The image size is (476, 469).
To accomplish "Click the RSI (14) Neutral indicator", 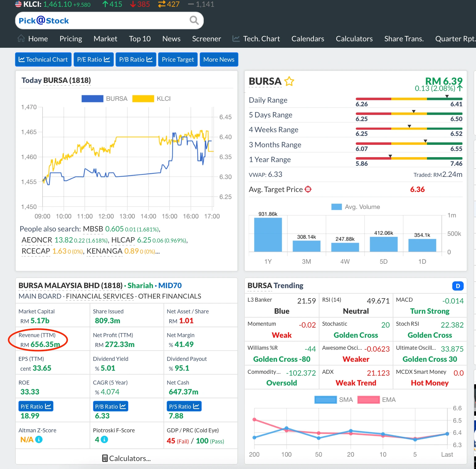I will (x=356, y=305).
